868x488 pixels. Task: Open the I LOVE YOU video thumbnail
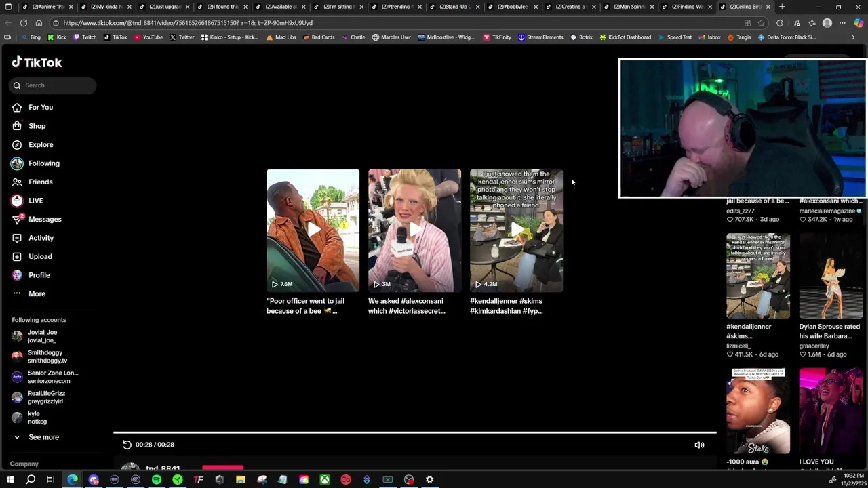tap(831, 411)
